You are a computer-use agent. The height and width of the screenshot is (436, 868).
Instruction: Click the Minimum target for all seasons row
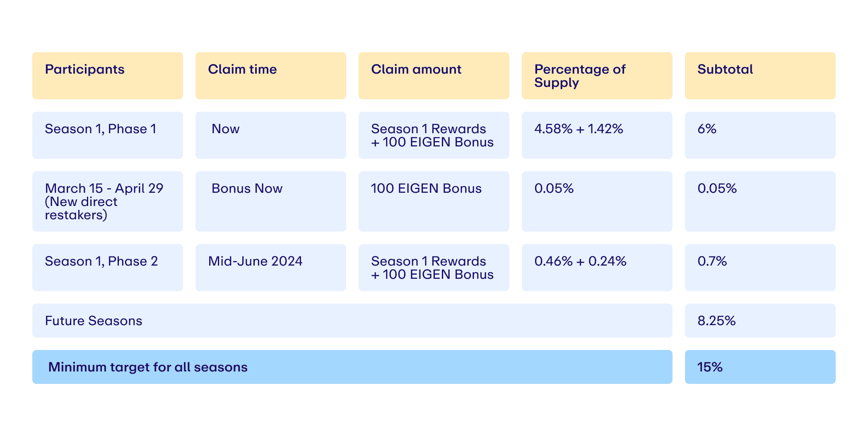(x=352, y=367)
